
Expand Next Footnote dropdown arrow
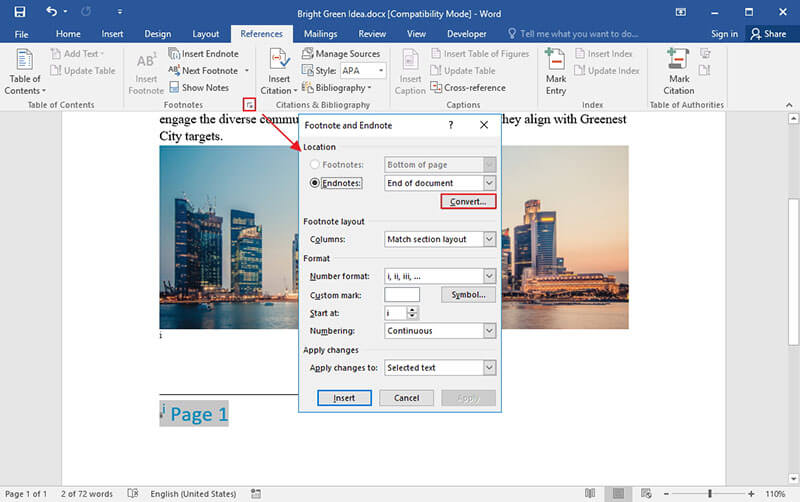(247, 70)
